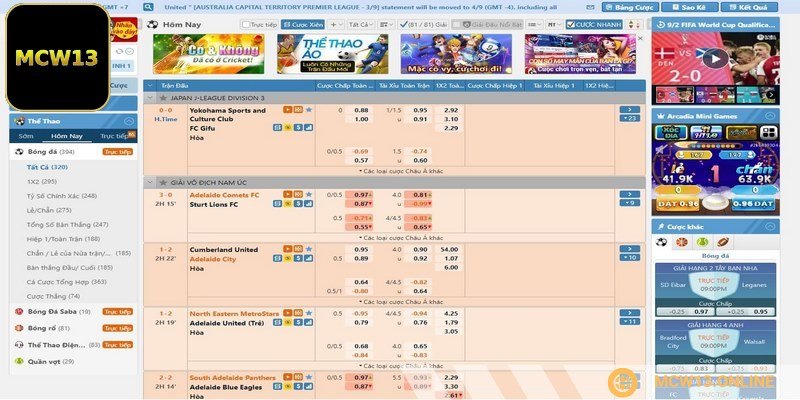Click the Bóng Đá Saba sport icon
The height and width of the screenshot is (400, 800).
coord(18,311)
